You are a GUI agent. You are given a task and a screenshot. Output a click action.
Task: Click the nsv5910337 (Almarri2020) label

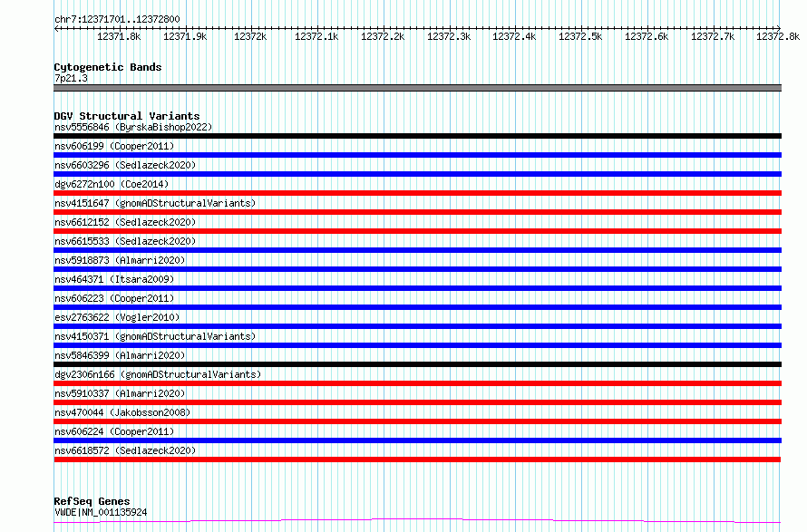coord(120,393)
